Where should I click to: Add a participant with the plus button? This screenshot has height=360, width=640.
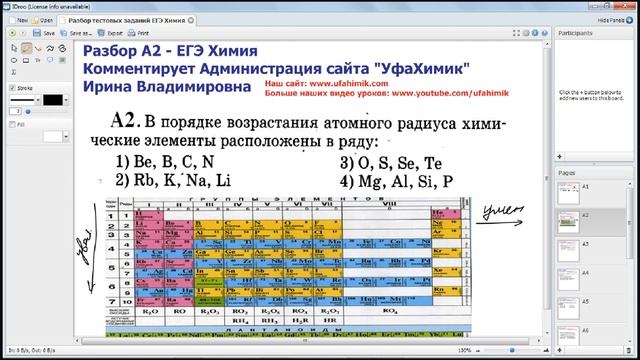tap(560, 156)
